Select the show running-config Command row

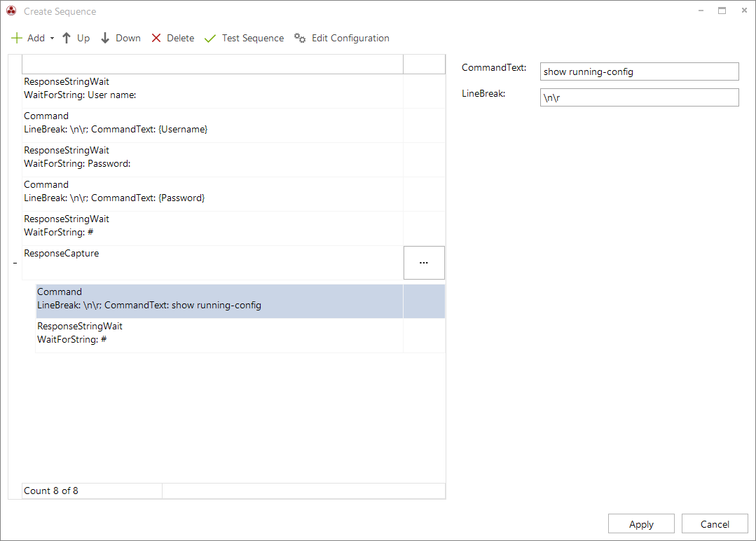219,301
